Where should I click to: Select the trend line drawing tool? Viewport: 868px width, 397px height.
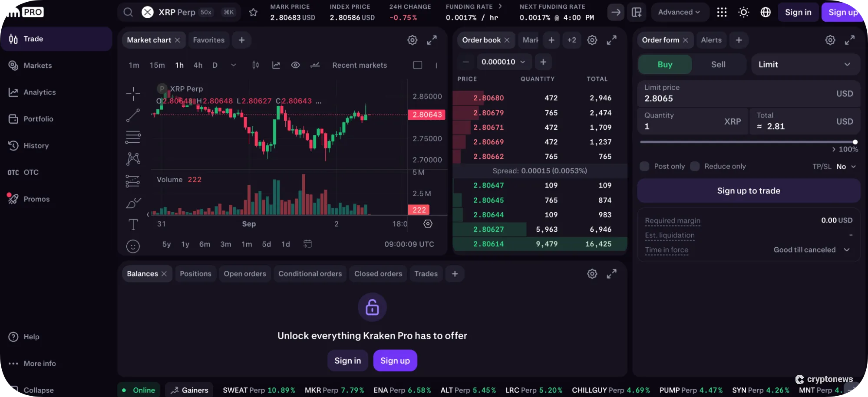(133, 115)
